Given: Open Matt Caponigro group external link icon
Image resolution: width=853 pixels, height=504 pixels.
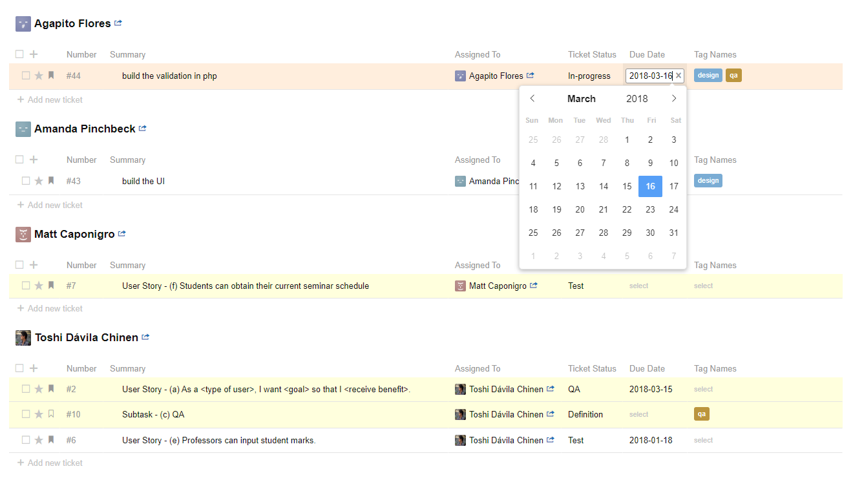Looking at the screenshot, I should point(122,233).
